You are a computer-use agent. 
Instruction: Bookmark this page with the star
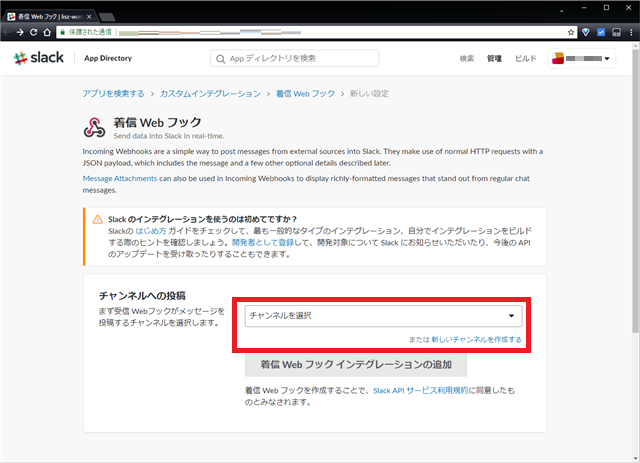pyautogui.click(x=571, y=32)
